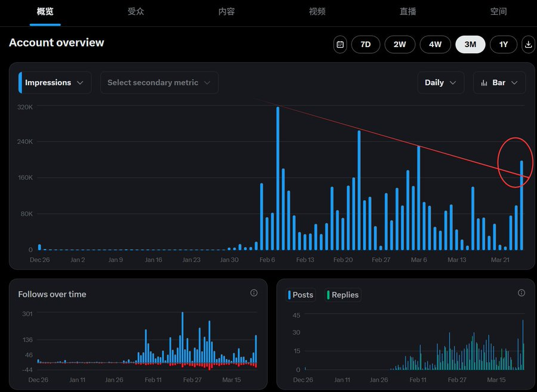Open the Impressions metric dropdown

54,82
